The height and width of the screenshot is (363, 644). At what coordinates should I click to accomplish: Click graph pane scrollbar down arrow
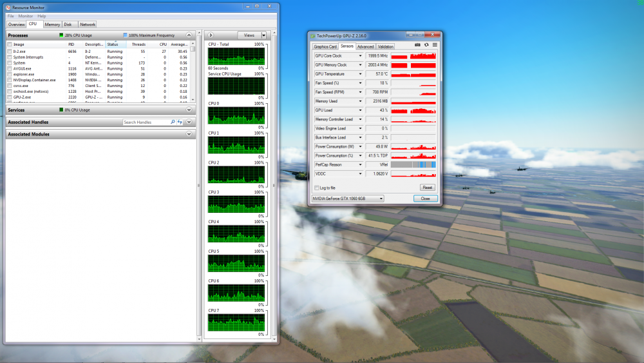coord(274,339)
